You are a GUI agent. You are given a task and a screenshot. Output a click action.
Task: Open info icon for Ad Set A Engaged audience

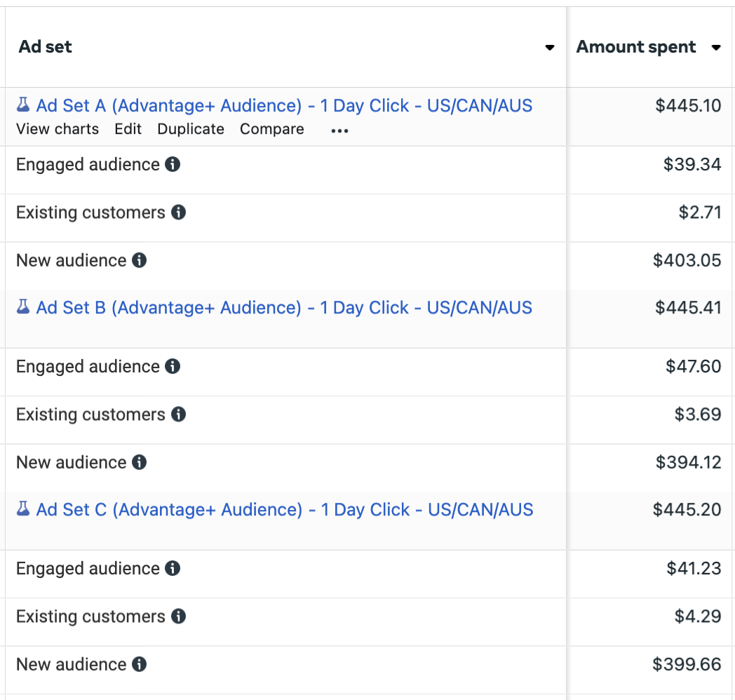[173, 164]
